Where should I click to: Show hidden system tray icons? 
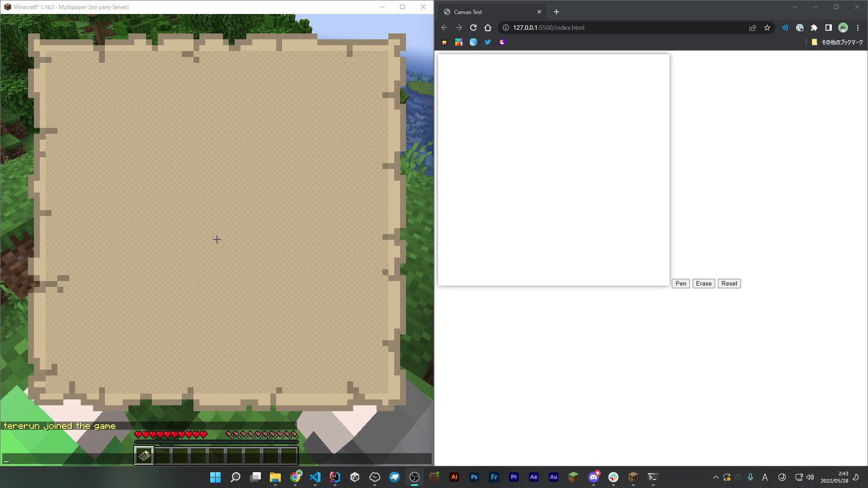click(716, 477)
